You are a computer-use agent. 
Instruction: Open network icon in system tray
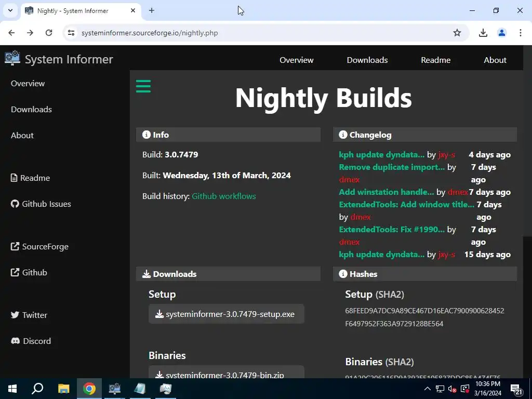tap(440, 389)
